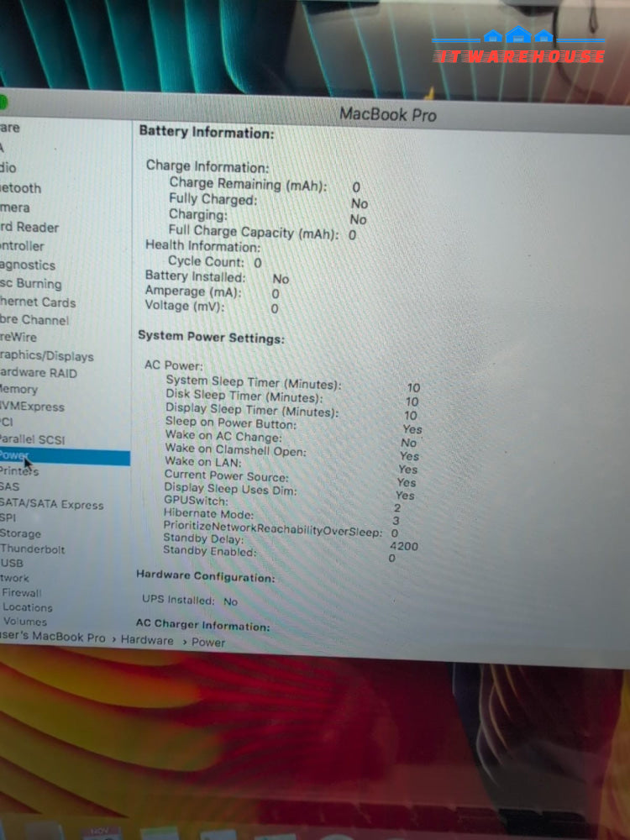The width and height of the screenshot is (630, 840).
Task: Click the Wake on Clamshell Open row
Action: click(x=292, y=452)
